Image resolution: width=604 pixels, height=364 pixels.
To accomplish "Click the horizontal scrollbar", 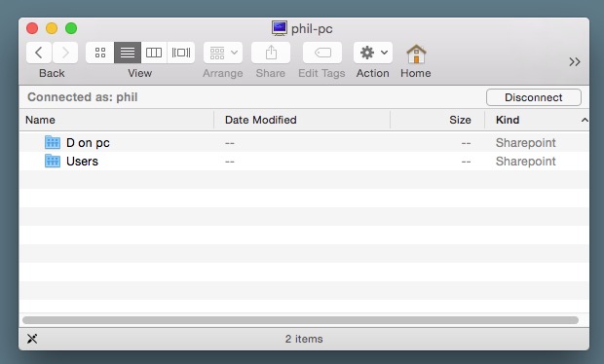I will 300,320.
